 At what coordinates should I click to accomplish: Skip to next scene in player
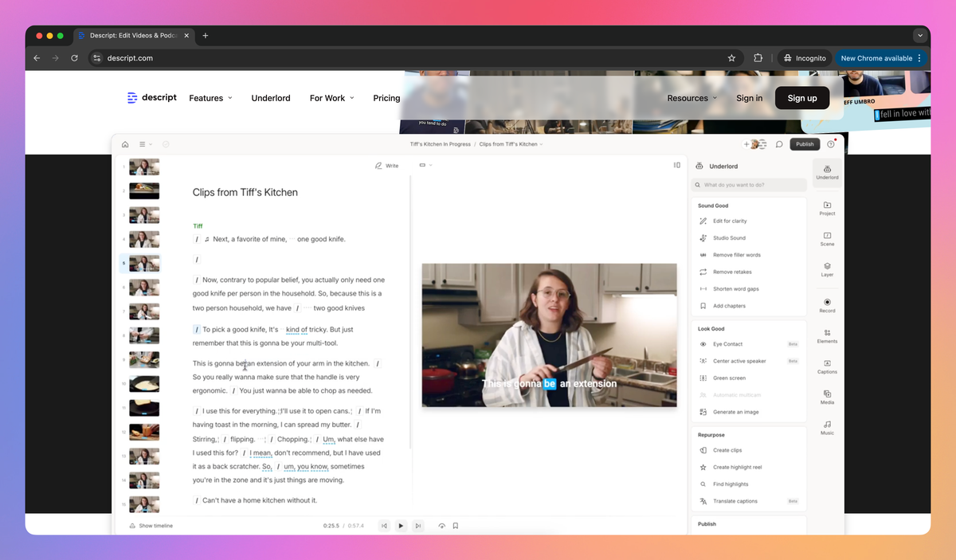tap(417, 526)
